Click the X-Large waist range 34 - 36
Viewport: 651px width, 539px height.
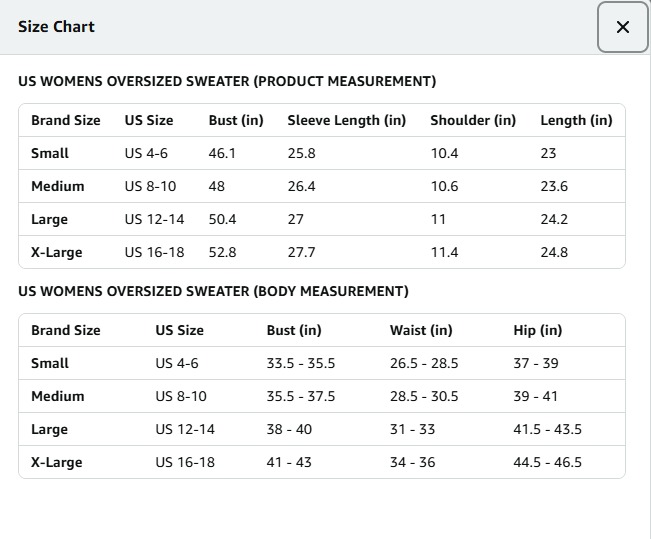[412, 462]
